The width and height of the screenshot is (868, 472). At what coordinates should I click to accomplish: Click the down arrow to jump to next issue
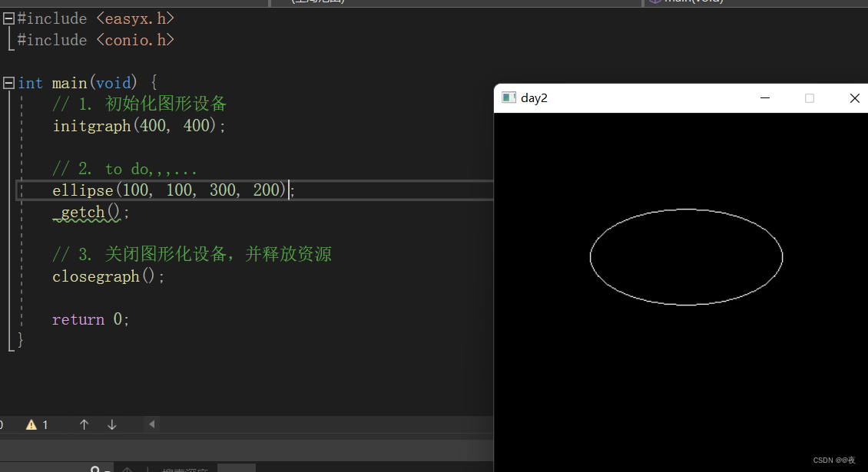(x=111, y=424)
